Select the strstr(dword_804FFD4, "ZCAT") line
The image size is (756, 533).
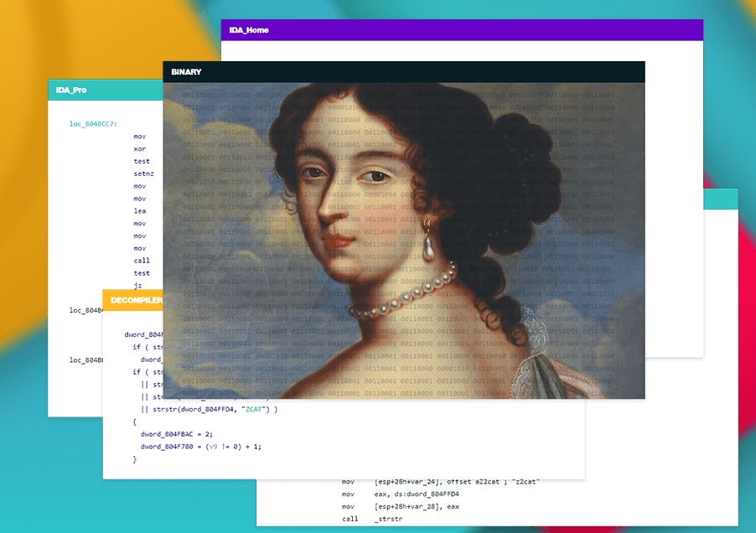coord(210,409)
